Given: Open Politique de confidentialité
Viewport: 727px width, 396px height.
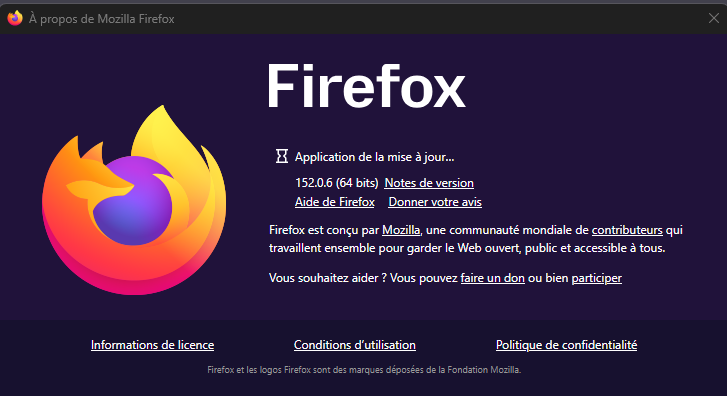Looking at the screenshot, I should 567,345.
